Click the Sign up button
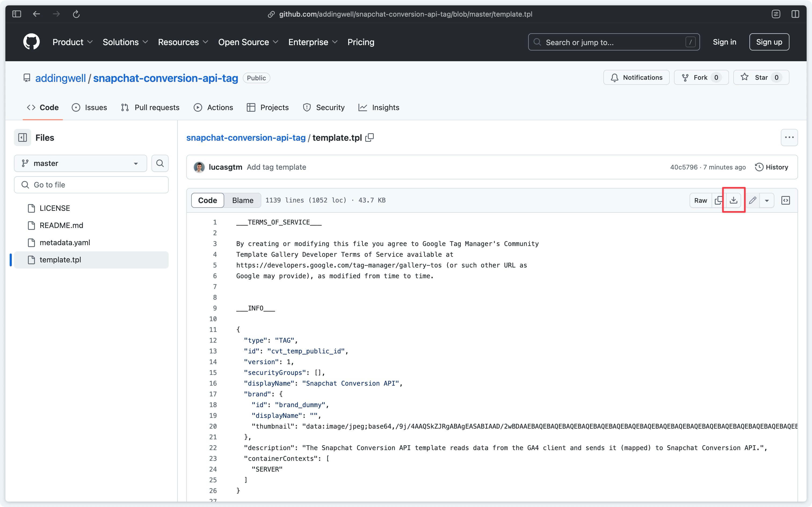Viewport: 812px width, 507px height. tap(769, 41)
